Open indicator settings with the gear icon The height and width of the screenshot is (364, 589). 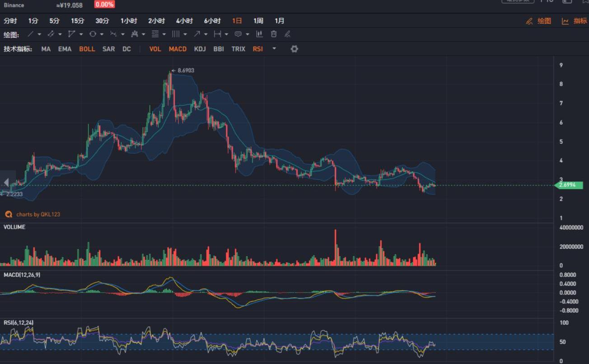(294, 49)
